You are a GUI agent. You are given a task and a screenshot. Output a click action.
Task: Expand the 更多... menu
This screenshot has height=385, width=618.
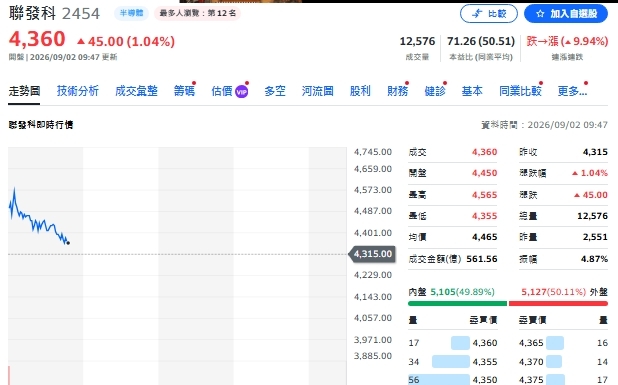pos(572,91)
